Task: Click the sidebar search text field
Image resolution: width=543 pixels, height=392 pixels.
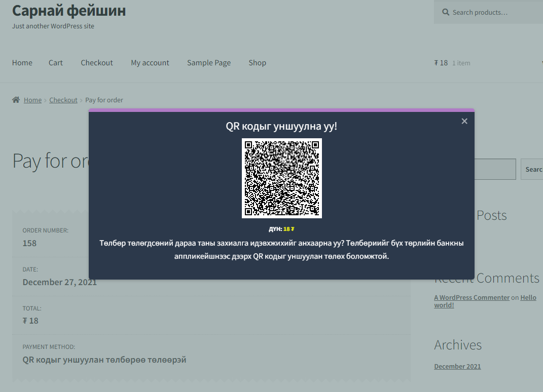Action: [x=495, y=169]
